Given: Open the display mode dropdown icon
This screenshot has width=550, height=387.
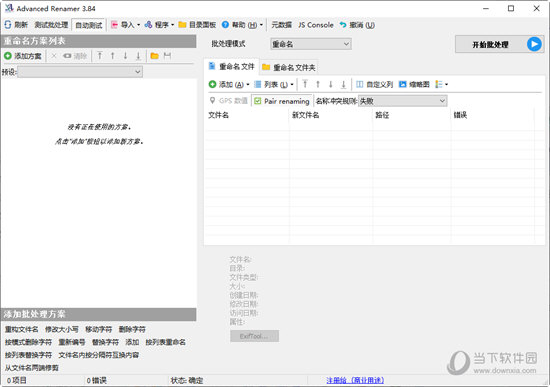Looking at the screenshot, I should tap(441, 84).
